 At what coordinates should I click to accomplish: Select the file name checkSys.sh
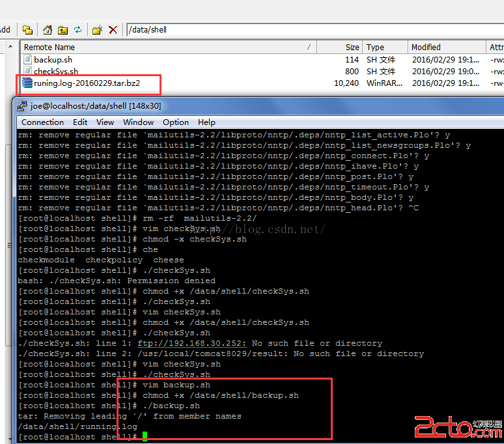tap(56, 71)
